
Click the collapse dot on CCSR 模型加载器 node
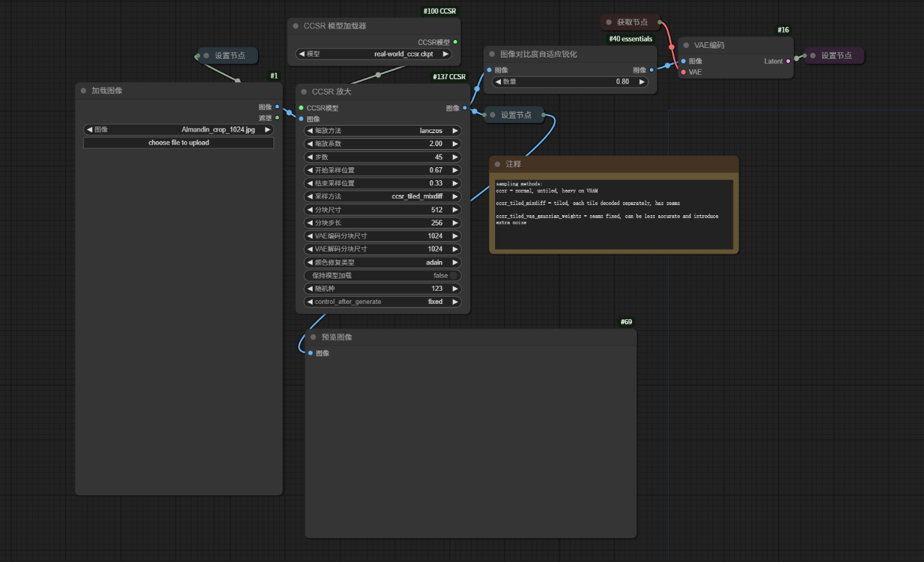pos(296,26)
